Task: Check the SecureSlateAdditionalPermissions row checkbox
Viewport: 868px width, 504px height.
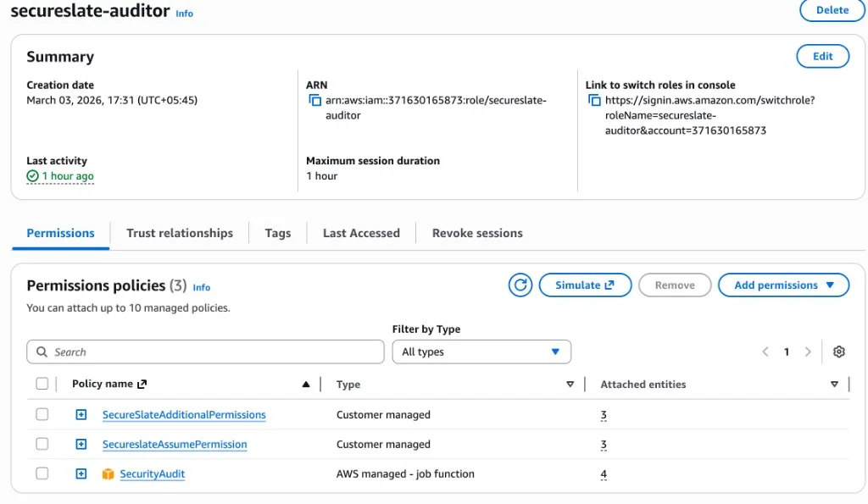Action: coord(42,414)
